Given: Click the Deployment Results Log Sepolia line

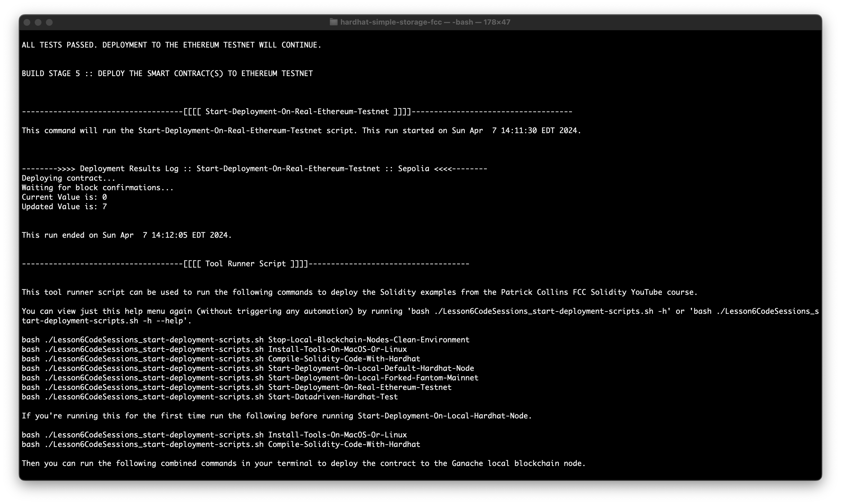Looking at the screenshot, I should [254, 169].
